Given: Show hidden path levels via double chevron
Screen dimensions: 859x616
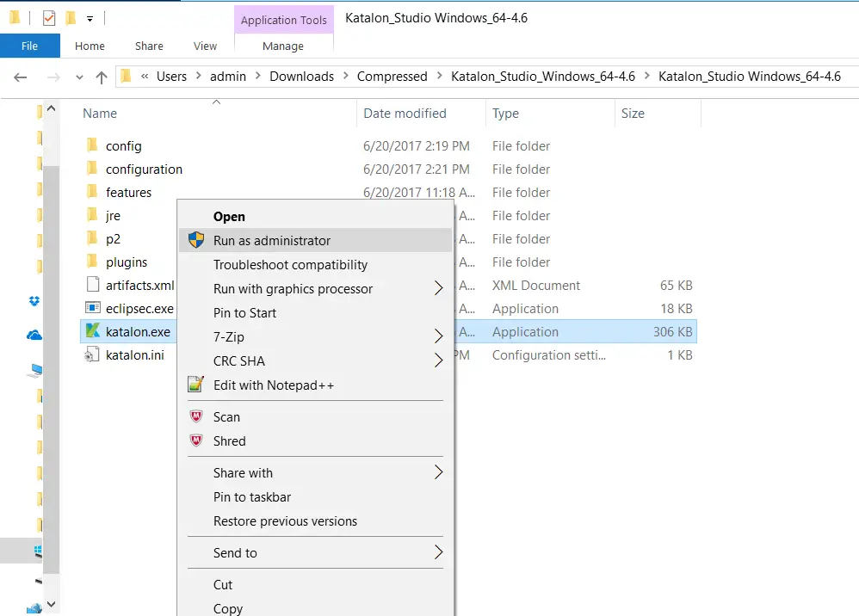Looking at the screenshot, I should point(145,76).
